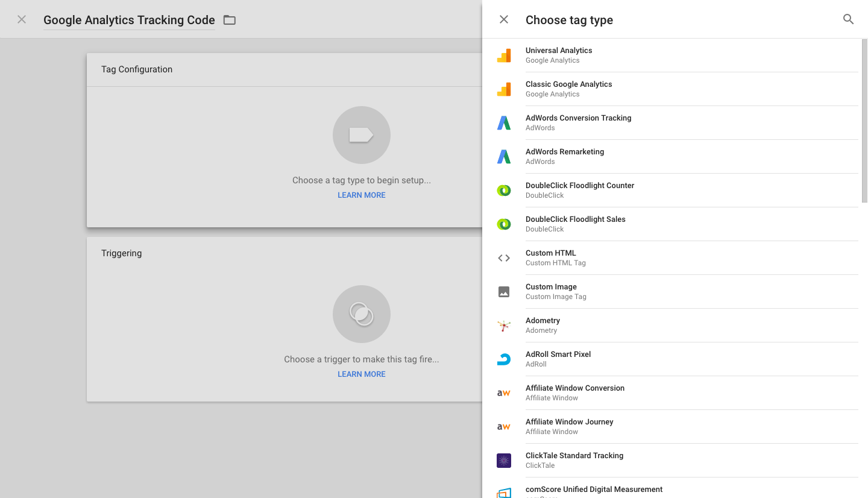868x498 pixels.
Task: Choose AdWords Remarketing tag type
Action: [x=565, y=156]
